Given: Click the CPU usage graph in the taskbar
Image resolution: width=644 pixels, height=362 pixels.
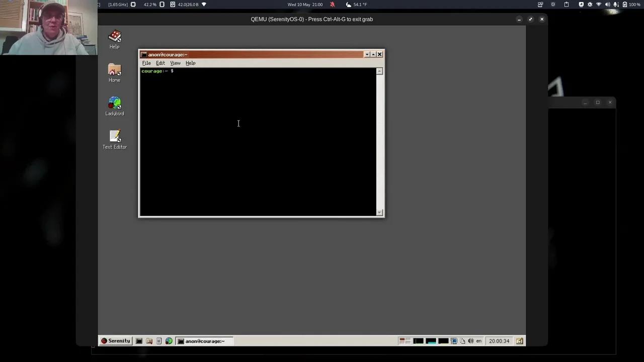Looking at the screenshot, I should coord(419,341).
